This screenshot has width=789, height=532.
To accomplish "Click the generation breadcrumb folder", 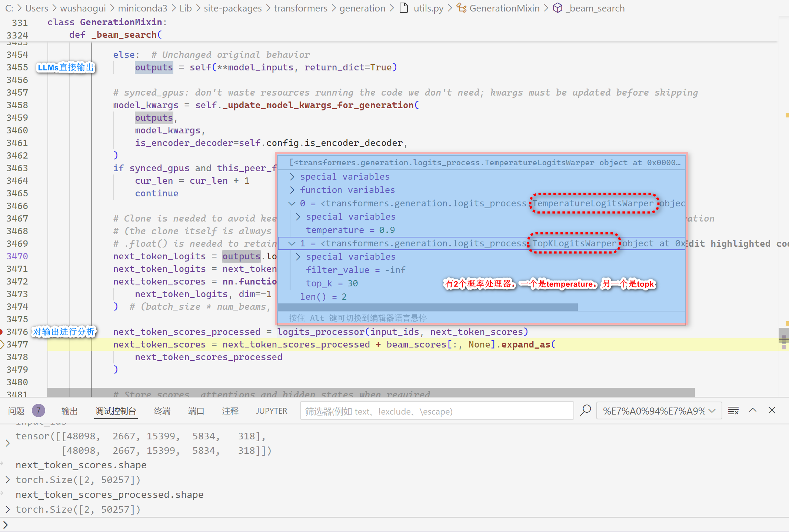I will (362, 8).
